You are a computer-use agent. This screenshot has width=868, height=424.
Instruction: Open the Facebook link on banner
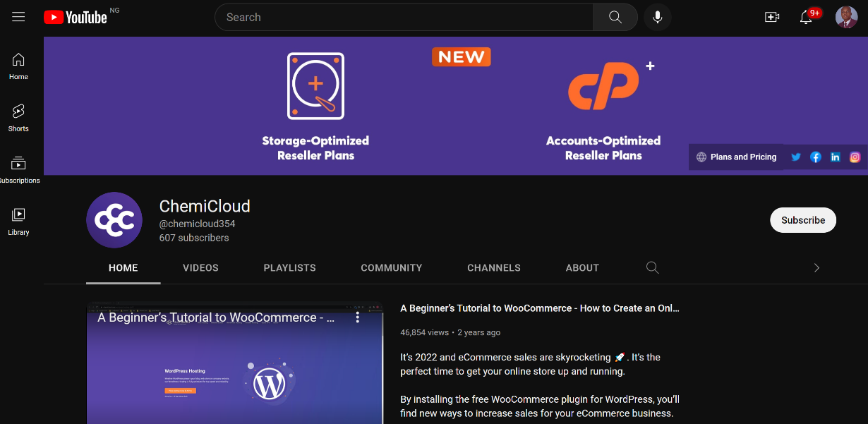point(816,157)
